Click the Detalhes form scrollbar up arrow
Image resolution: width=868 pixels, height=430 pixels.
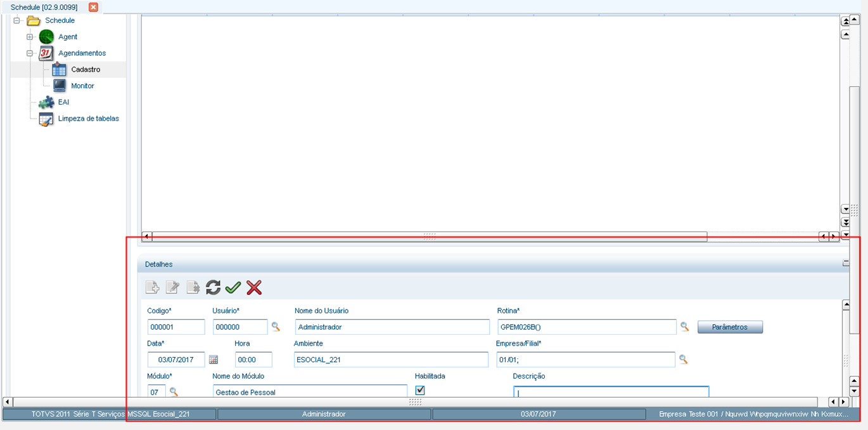pyautogui.click(x=845, y=304)
